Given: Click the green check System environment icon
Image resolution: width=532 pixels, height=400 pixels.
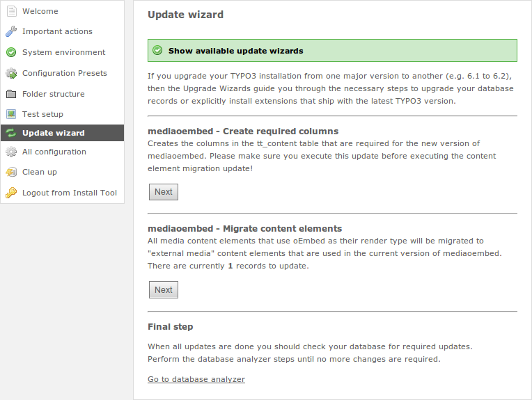Looking at the screenshot, I should pyautogui.click(x=11, y=52).
